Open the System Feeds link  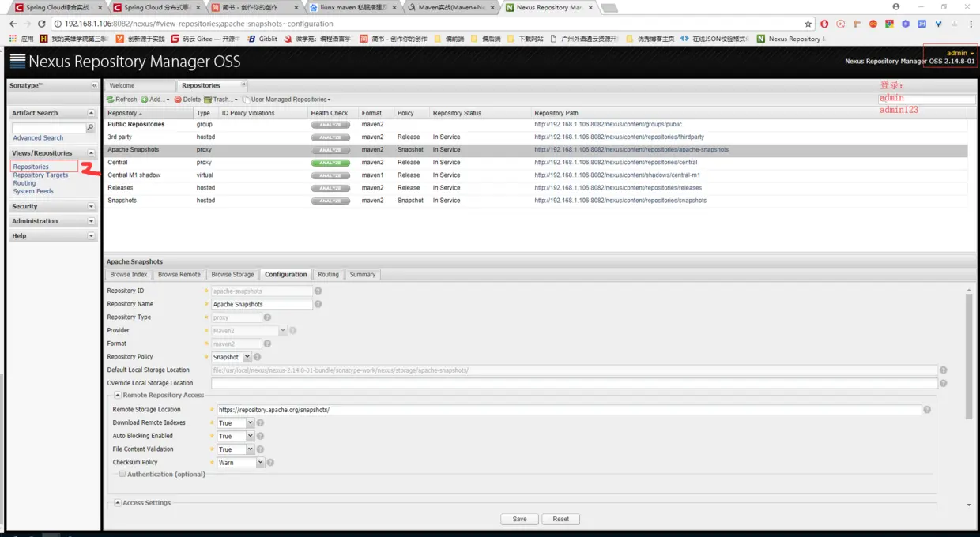33,191
